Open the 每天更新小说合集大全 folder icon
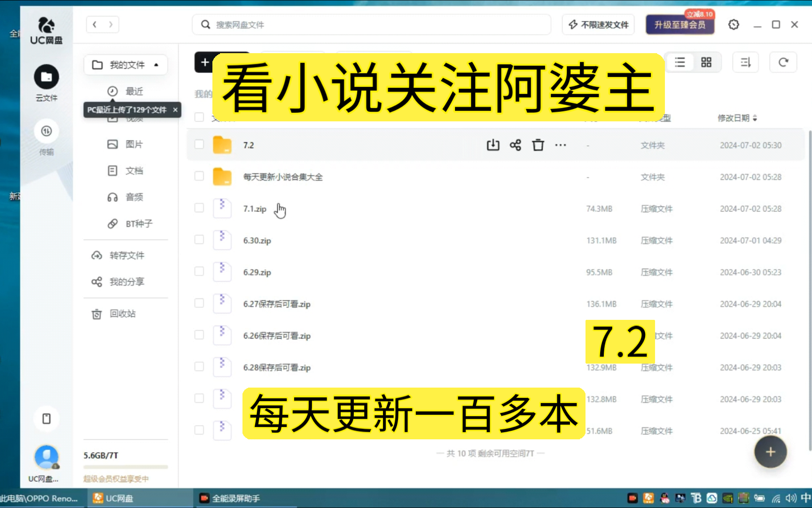Image resolution: width=812 pixels, height=508 pixels. [222, 177]
